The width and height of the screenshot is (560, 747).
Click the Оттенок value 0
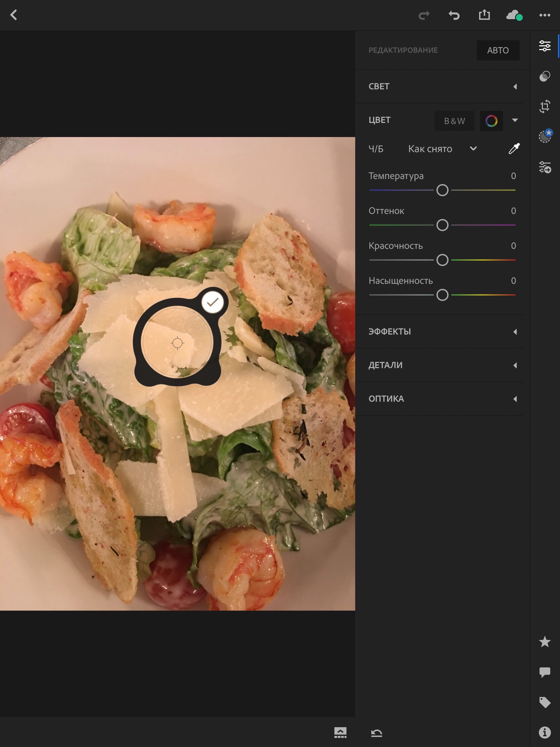[513, 211]
